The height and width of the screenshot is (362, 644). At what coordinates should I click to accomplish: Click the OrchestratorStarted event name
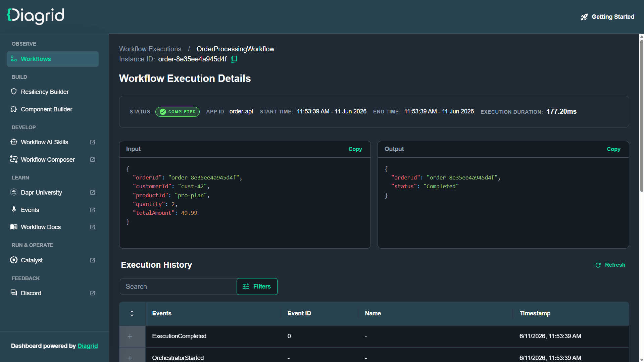(x=178, y=358)
